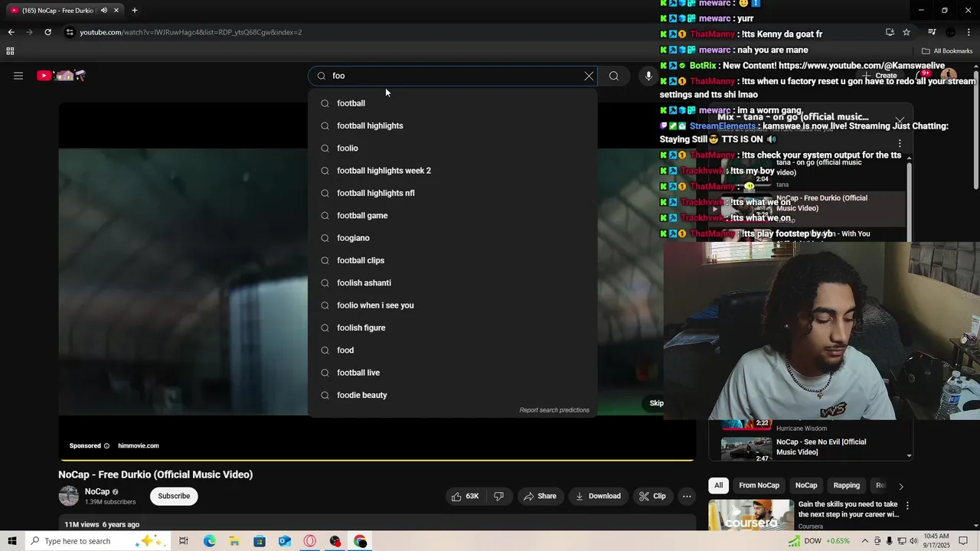The image size is (980, 551).
Task: Open Opera GX from taskbar
Action: [x=310, y=541]
